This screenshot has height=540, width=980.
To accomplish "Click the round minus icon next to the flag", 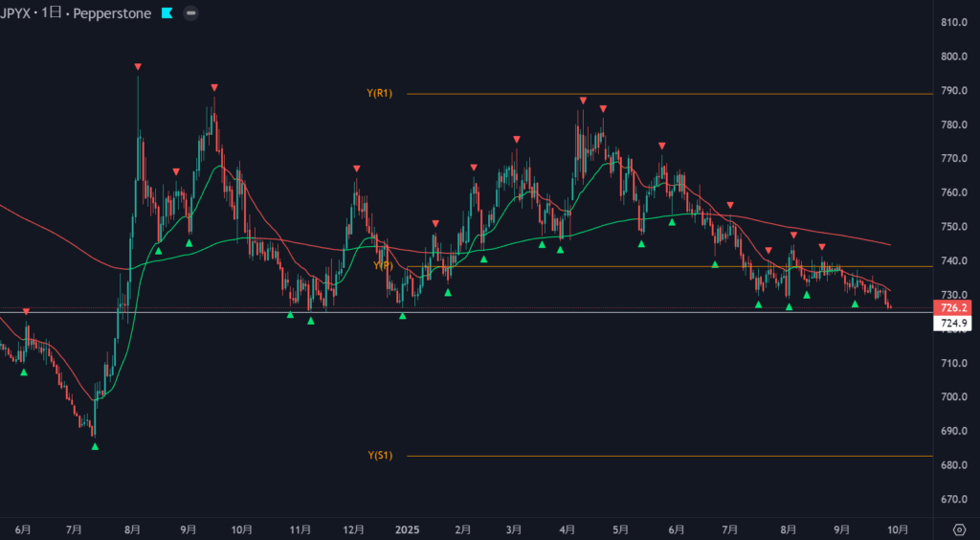I will pyautogui.click(x=191, y=13).
